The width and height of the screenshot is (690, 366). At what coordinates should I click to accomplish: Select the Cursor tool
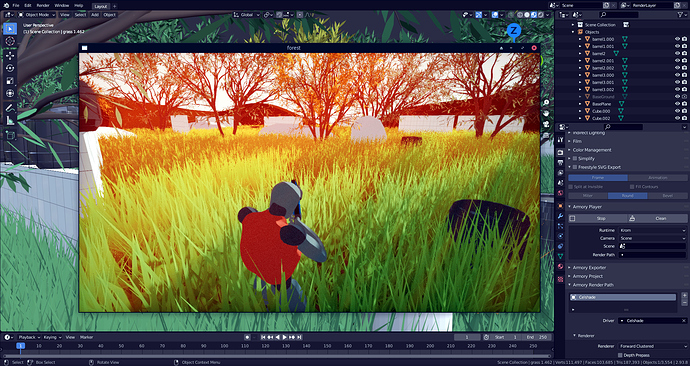pyautogui.click(x=10, y=41)
